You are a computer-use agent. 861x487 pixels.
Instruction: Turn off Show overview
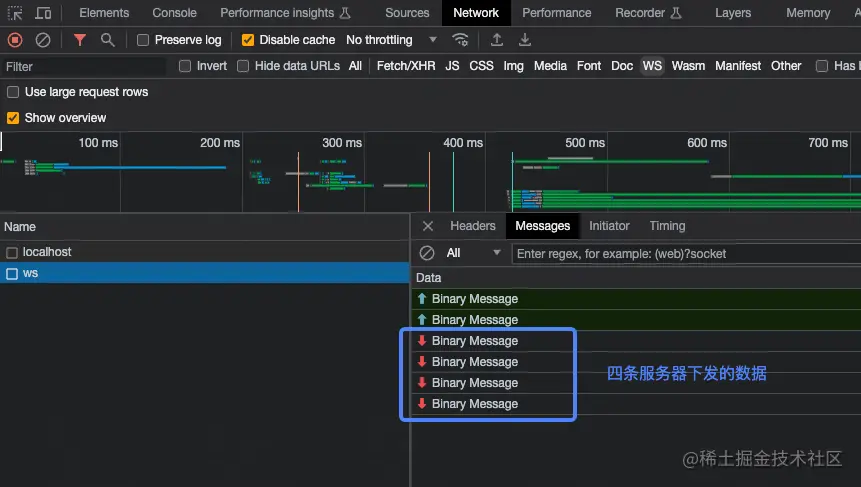click(13, 117)
